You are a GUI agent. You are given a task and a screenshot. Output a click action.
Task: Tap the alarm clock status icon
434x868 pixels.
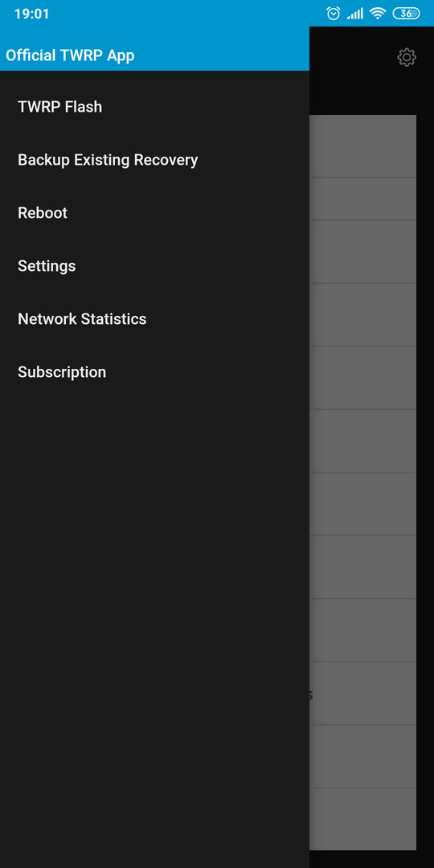(x=334, y=14)
